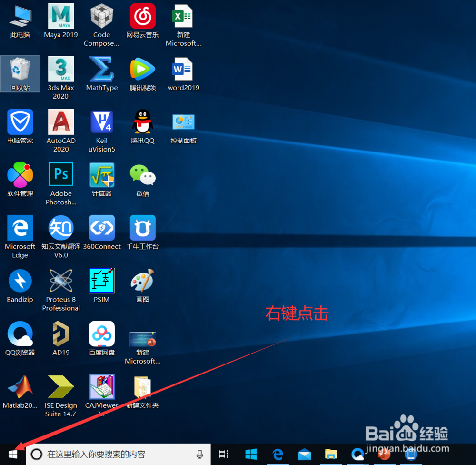Viewport: 476px width, 465px height.
Task: Select the 电脑管家 desktop icon
Action: [x=20, y=127]
